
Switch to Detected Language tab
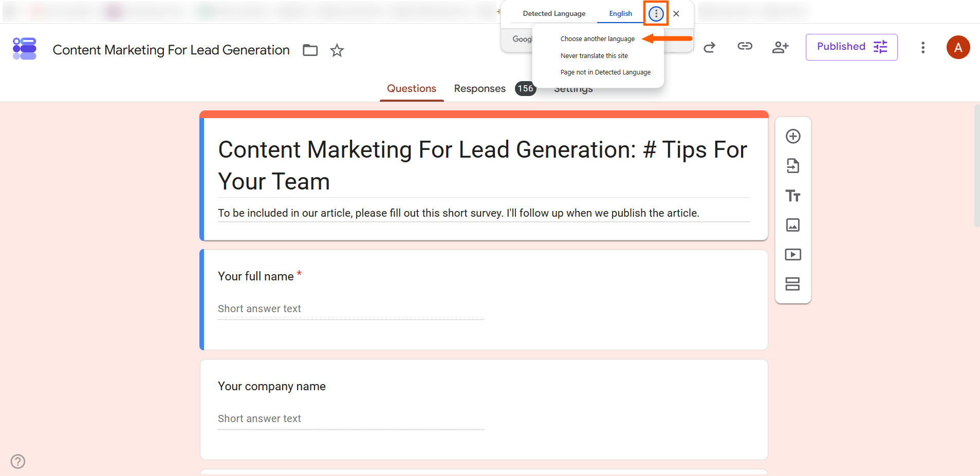click(554, 14)
